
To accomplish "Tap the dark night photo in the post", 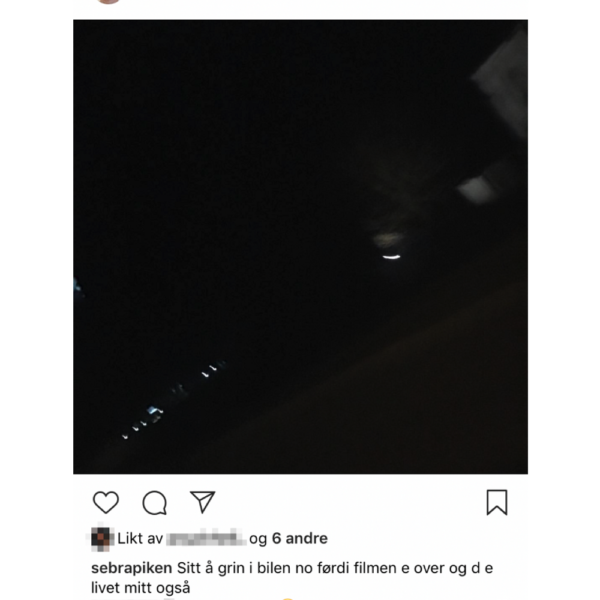I will click(x=300, y=247).
